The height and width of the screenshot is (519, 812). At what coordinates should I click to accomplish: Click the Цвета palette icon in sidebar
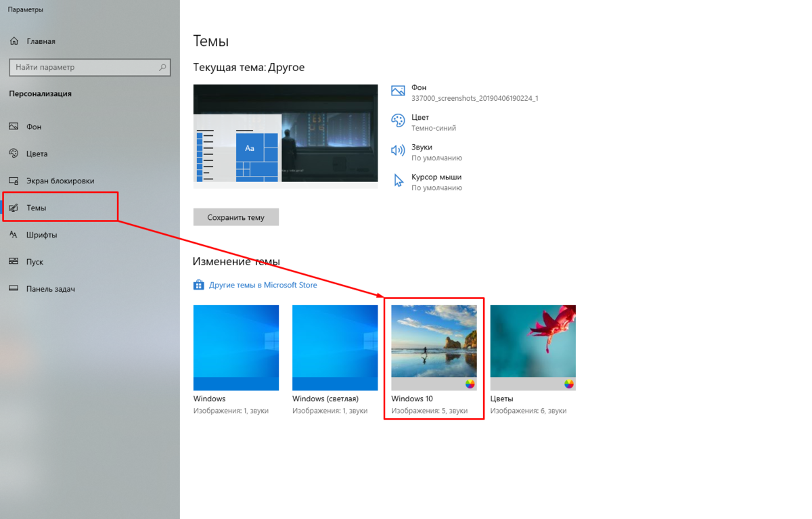tap(14, 154)
